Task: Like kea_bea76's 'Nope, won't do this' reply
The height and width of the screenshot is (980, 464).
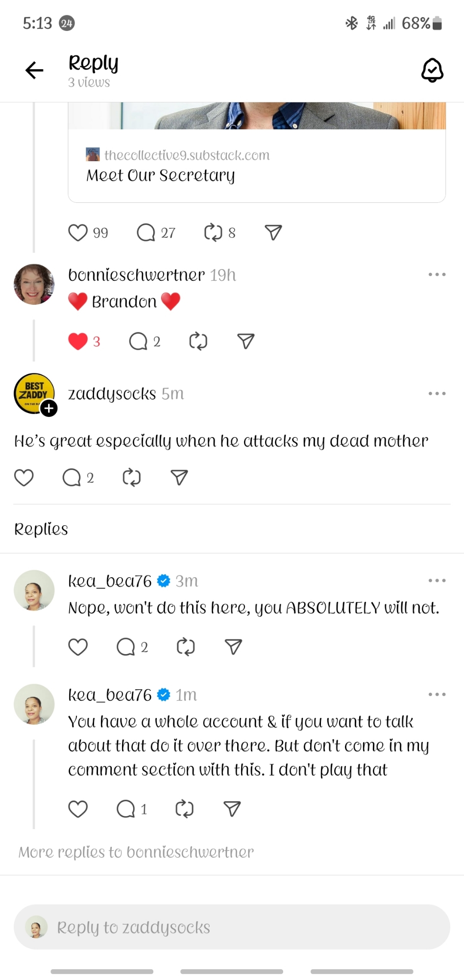Action: pos(78,647)
